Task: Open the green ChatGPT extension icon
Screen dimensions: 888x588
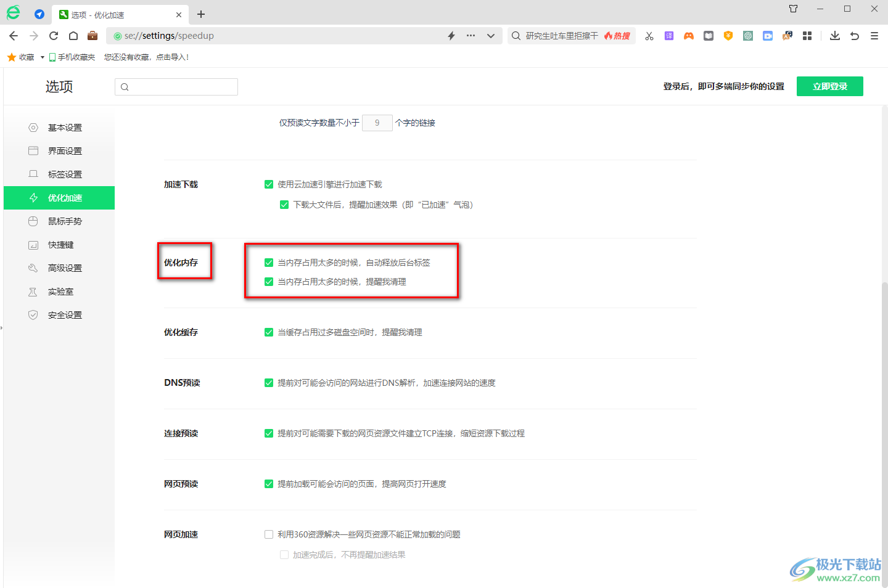Action: click(748, 36)
